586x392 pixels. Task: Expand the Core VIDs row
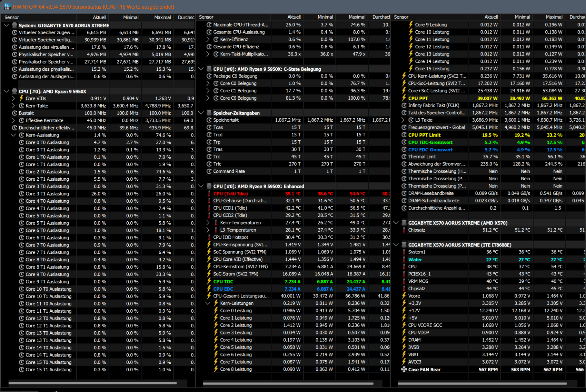click(13, 98)
